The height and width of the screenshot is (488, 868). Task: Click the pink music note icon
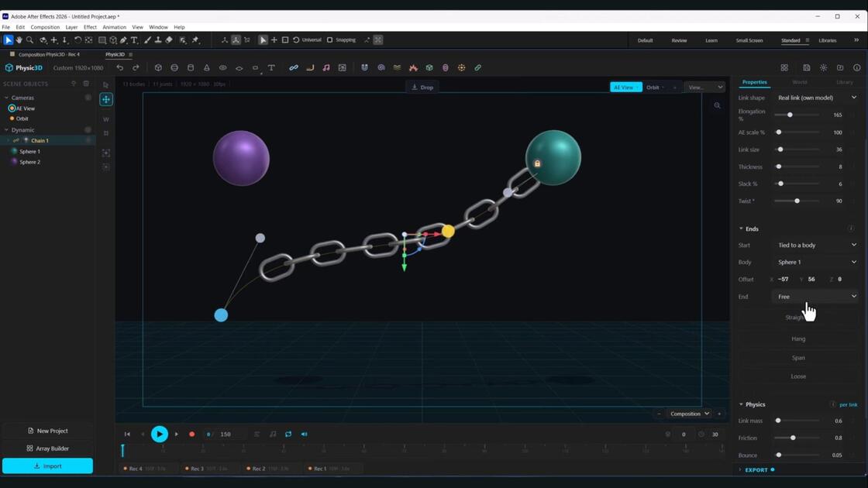(326, 67)
